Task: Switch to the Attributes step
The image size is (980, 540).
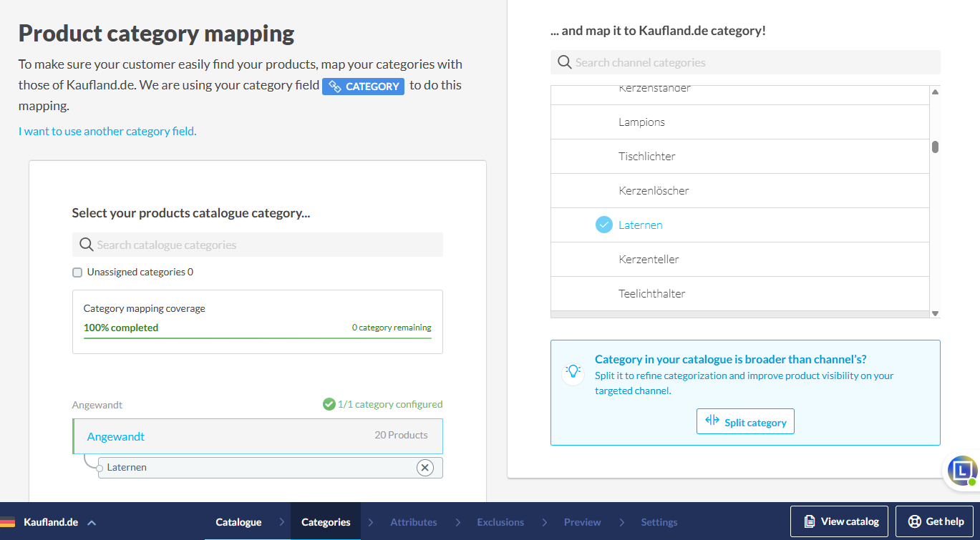Action: (413, 522)
